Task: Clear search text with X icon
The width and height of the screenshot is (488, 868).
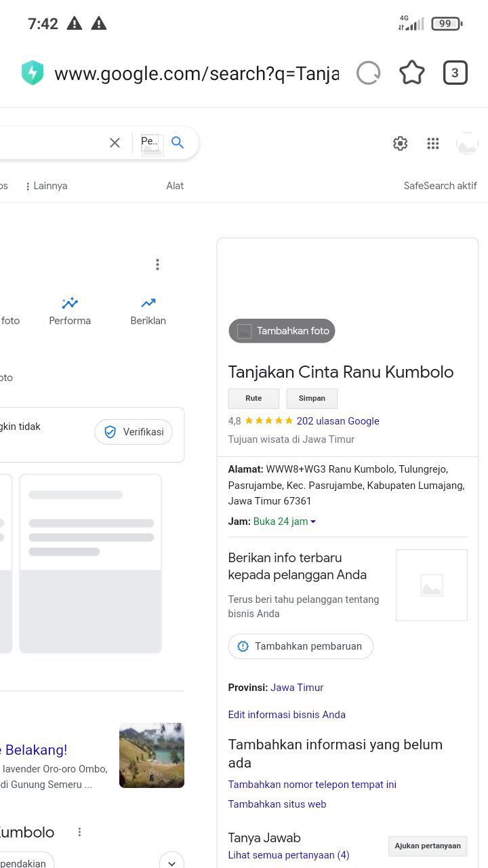Action: click(115, 142)
